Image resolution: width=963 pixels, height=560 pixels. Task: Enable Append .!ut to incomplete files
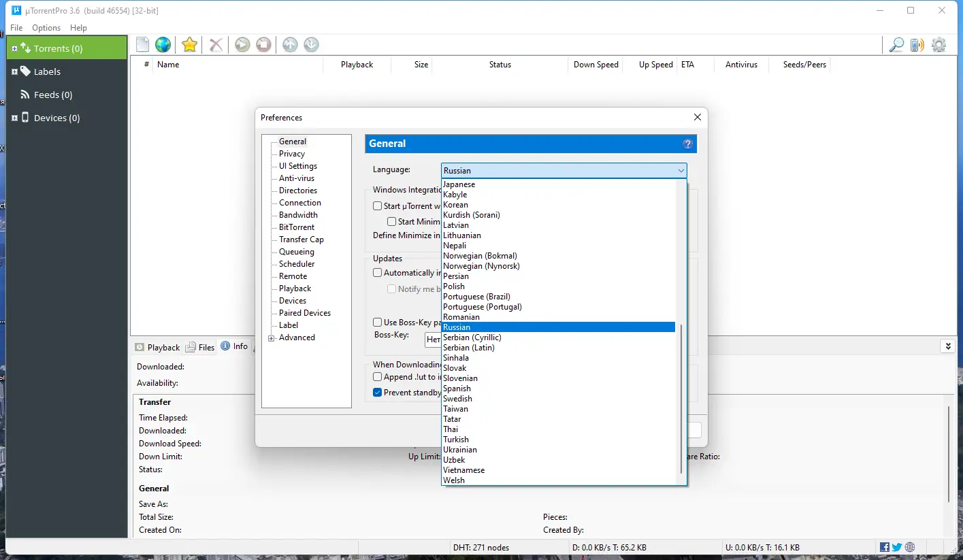point(377,377)
